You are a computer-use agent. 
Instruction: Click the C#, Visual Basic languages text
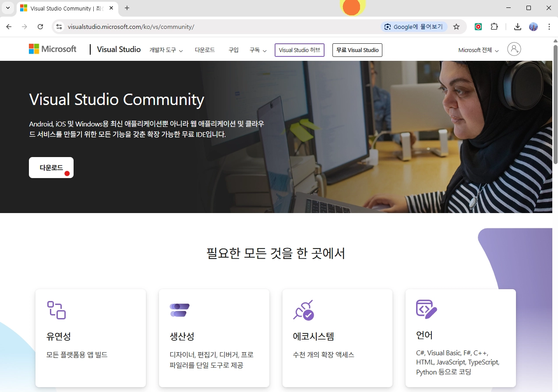click(x=458, y=362)
